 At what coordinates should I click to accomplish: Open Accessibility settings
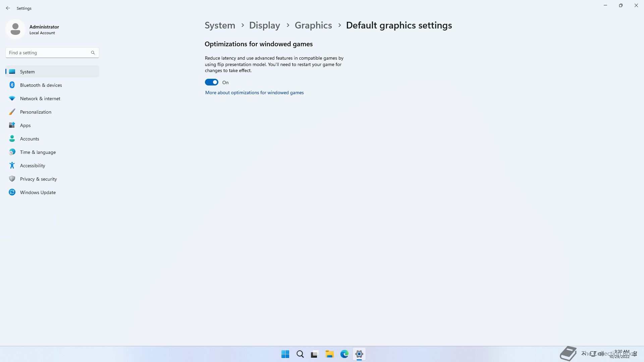[33, 166]
